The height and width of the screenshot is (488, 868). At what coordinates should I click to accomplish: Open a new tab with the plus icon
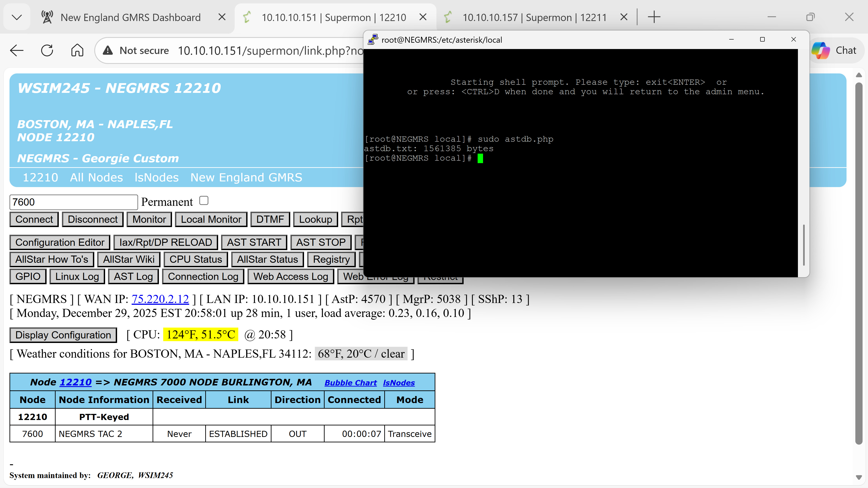click(654, 17)
